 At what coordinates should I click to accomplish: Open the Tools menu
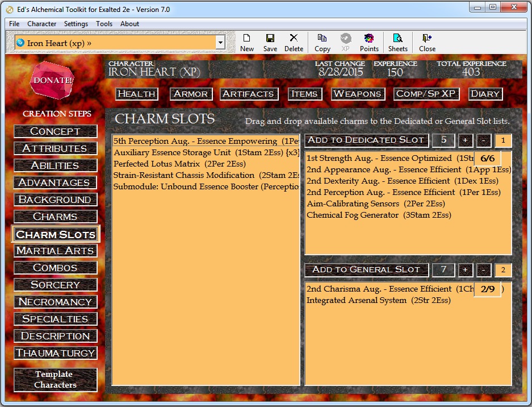[x=104, y=24]
